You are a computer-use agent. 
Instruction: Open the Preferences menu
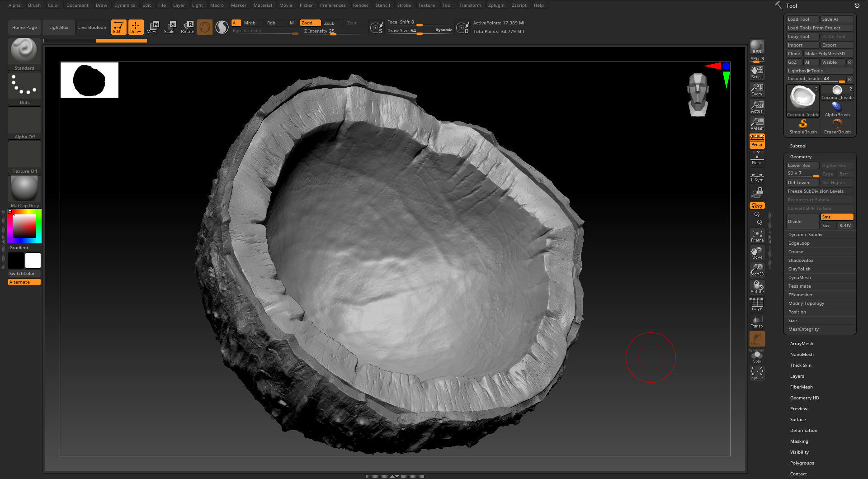click(332, 5)
